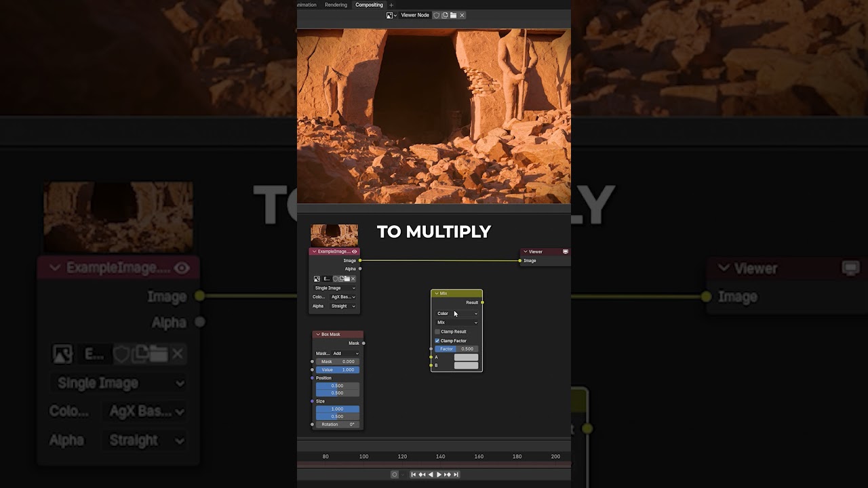Unlink Viewer Node image with X icon
The height and width of the screenshot is (488, 868).
(462, 15)
